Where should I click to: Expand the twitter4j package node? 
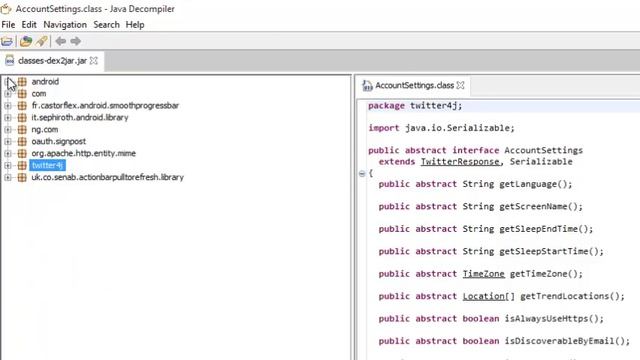point(8,165)
